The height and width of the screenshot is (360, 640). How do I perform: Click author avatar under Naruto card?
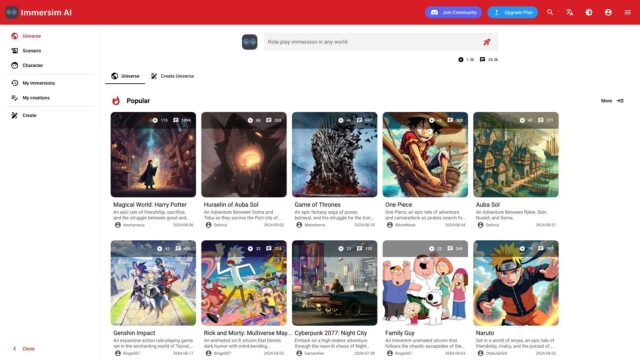[x=480, y=353]
